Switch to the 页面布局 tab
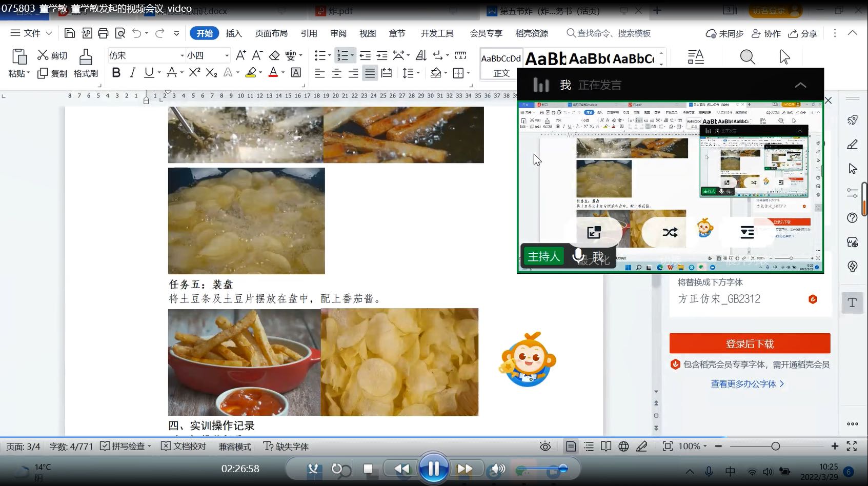The width and height of the screenshot is (868, 486). coord(271,33)
